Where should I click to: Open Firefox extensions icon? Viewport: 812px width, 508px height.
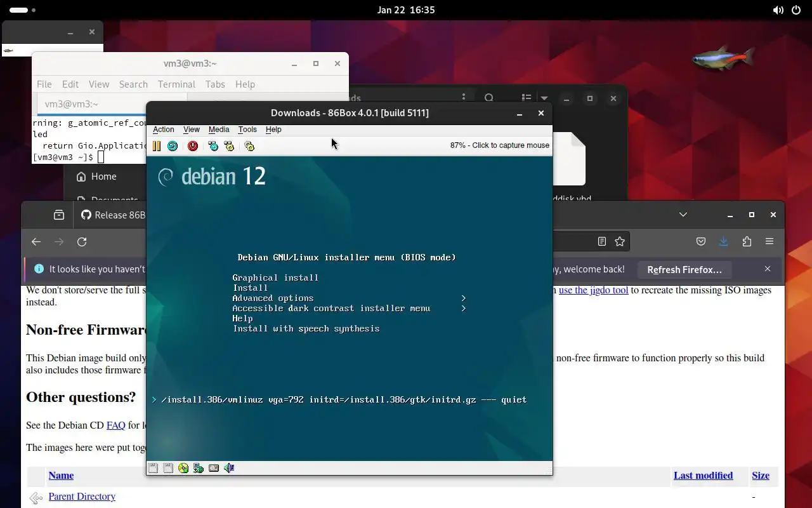click(747, 241)
